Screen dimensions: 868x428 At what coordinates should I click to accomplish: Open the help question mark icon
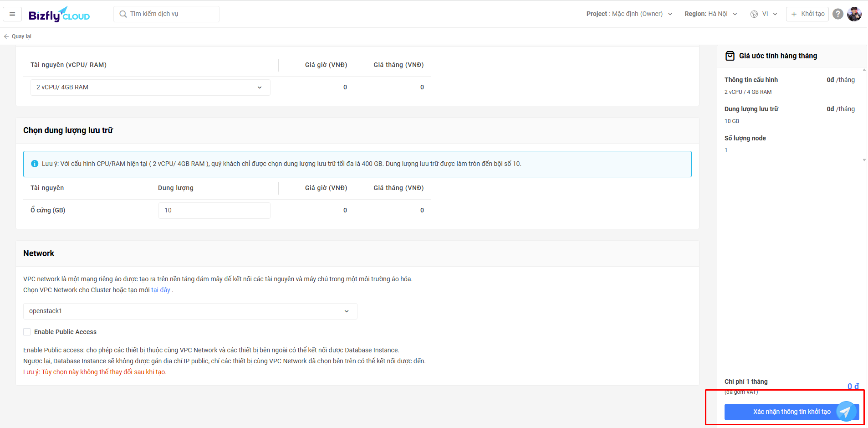point(837,14)
